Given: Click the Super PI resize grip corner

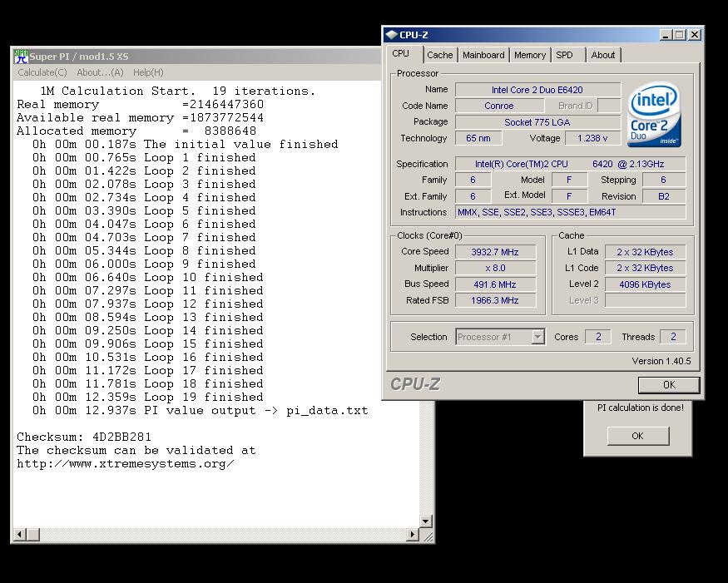Looking at the screenshot, I should tap(428, 536).
